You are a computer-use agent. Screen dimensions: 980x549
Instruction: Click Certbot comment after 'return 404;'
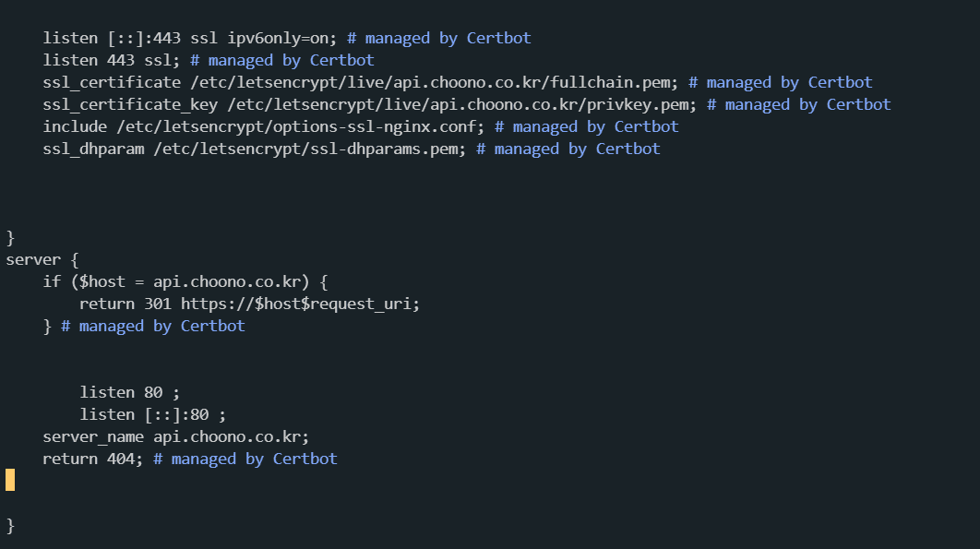245,459
